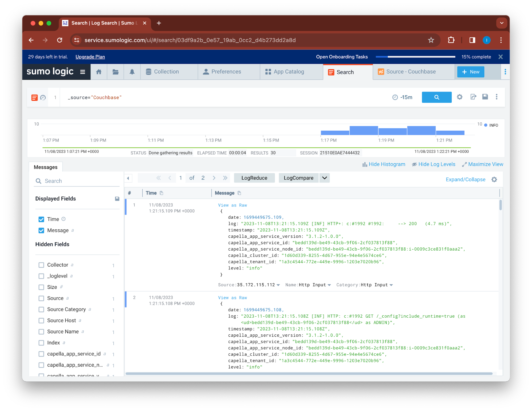This screenshot has width=532, height=411.
Task: Click Hide Histogram link
Action: click(384, 164)
